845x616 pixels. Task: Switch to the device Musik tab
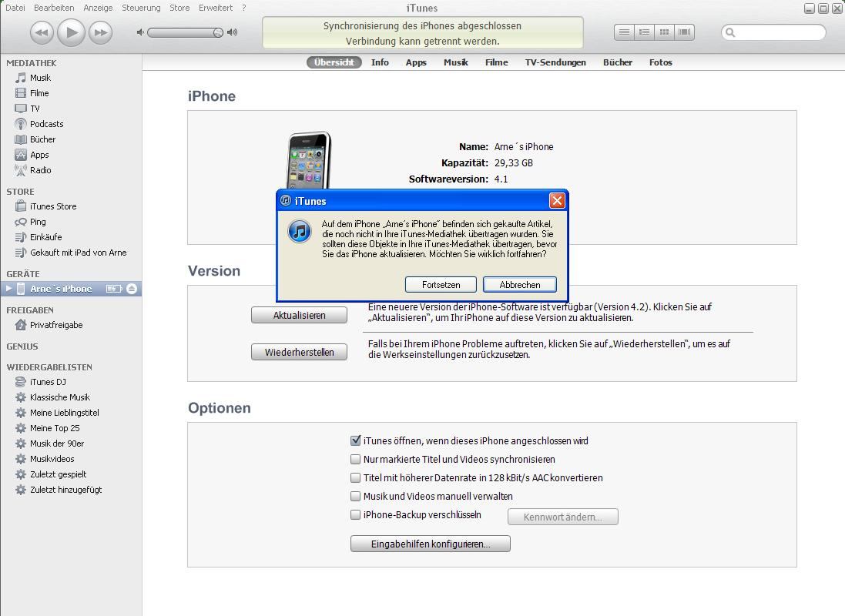click(x=456, y=62)
